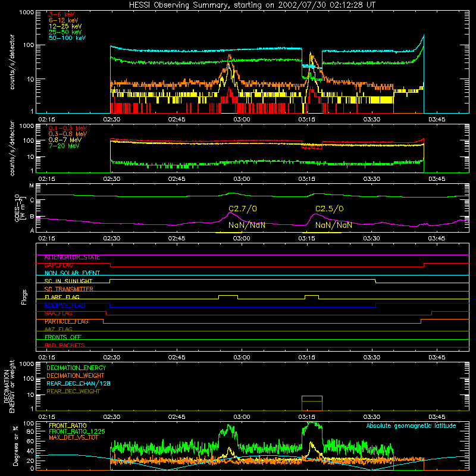
Task: Click the 0.8-7 MeV legend entry
Action: click(65, 140)
